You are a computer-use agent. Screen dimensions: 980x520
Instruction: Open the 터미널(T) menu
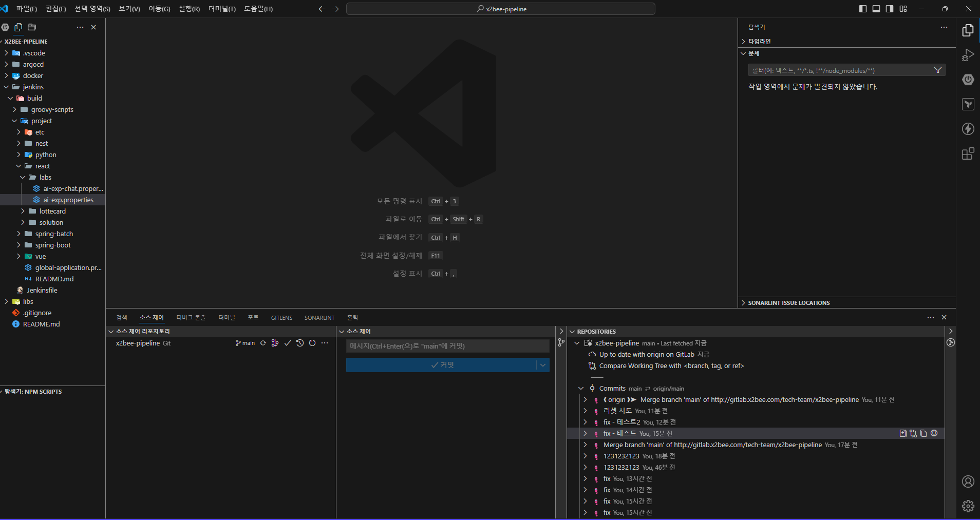[x=222, y=9]
